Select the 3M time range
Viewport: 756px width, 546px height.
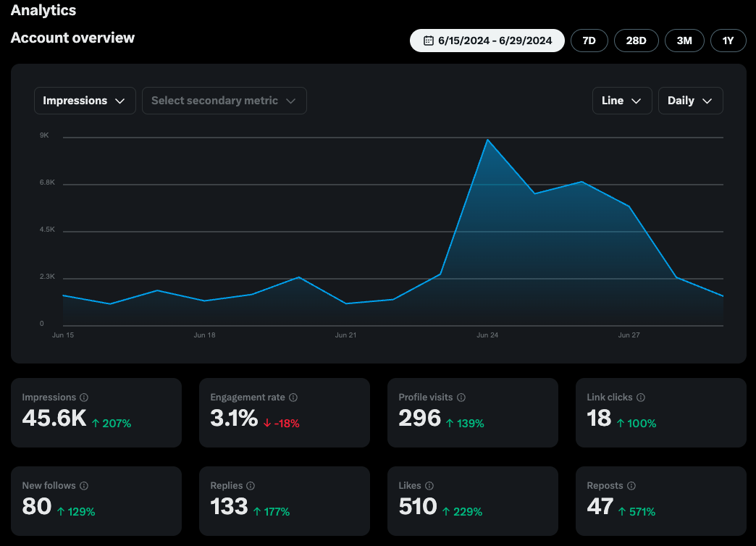tap(684, 41)
